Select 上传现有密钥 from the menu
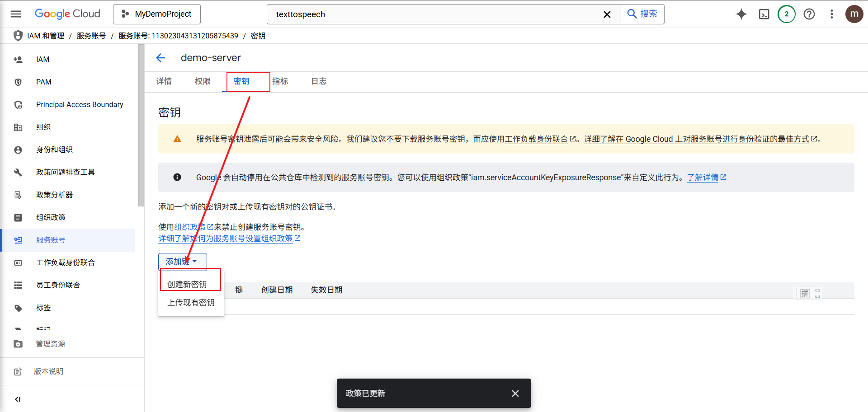The image size is (868, 412). coord(191,302)
